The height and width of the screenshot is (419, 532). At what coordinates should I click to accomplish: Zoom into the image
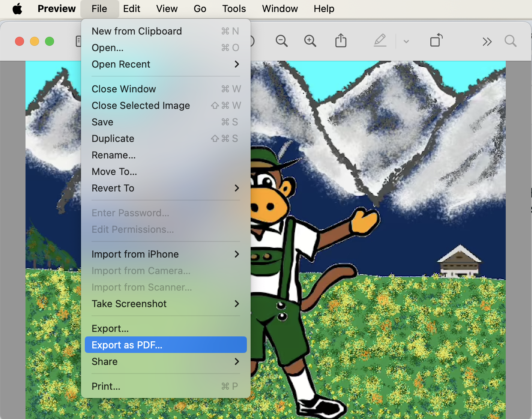pyautogui.click(x=310, y=41)
